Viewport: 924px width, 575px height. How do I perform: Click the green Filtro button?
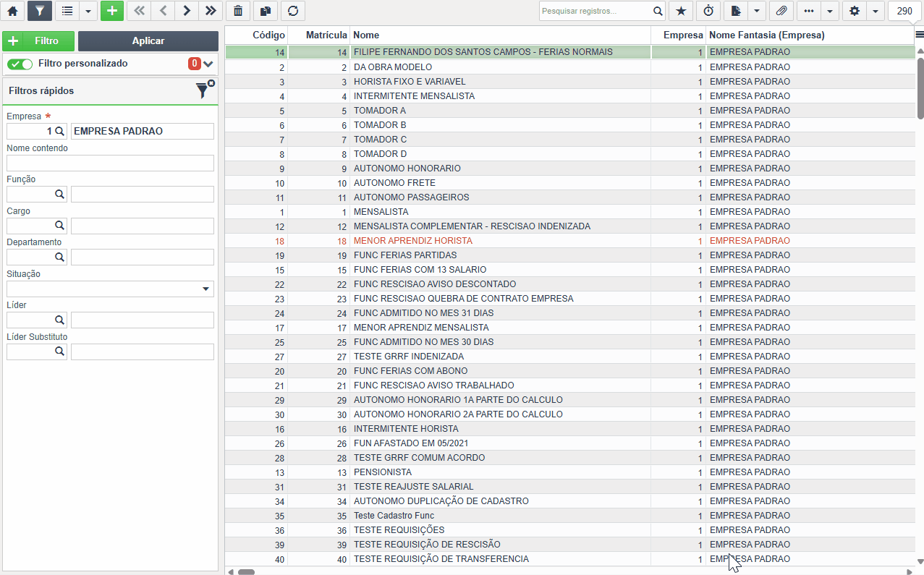point(38,41)
